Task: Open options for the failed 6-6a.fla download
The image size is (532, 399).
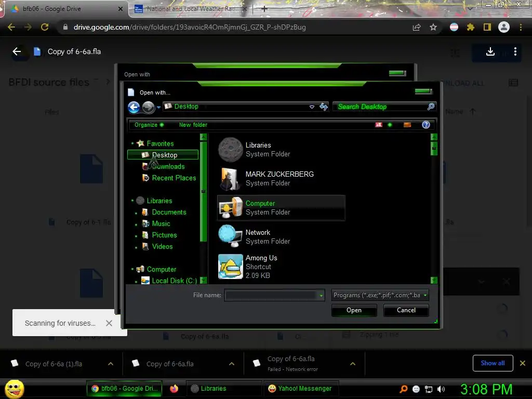Action: [x=353, y=364]
